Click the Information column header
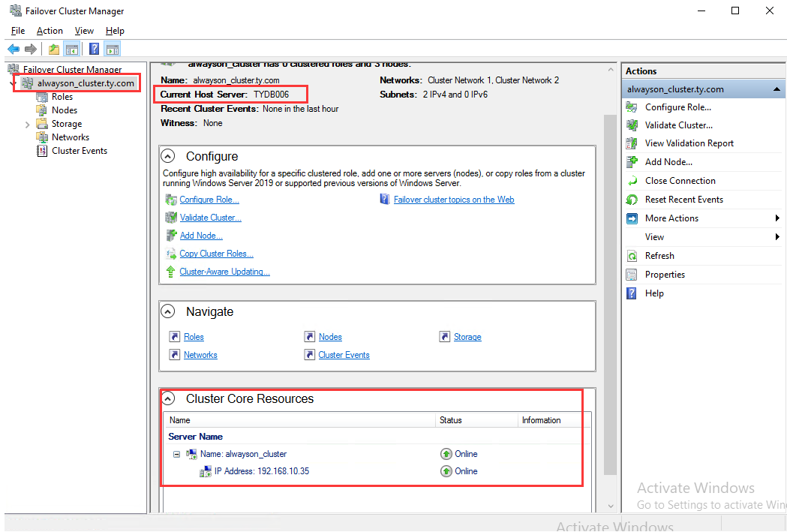 pyautogui.click(x=554, y=420)
